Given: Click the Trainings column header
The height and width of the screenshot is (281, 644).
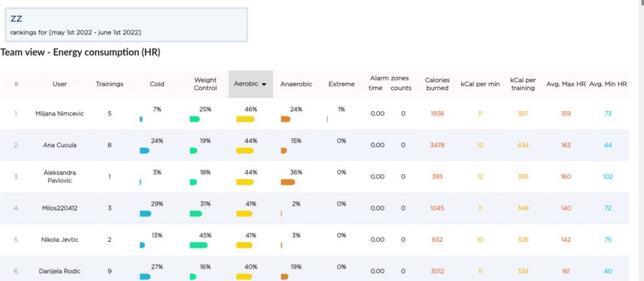Looking at the screenshot, I should pyautogui.click(x=109, y=84).
